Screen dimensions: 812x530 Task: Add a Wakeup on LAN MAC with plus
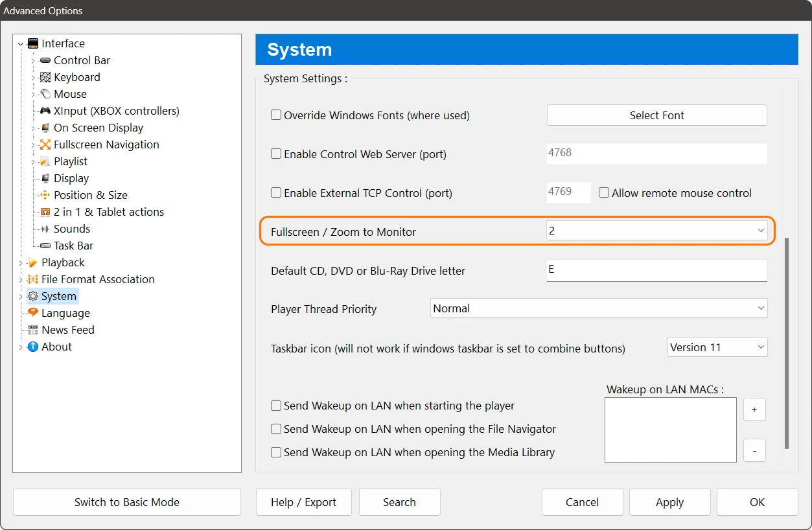pyautogui.click(x=754, y=409)
